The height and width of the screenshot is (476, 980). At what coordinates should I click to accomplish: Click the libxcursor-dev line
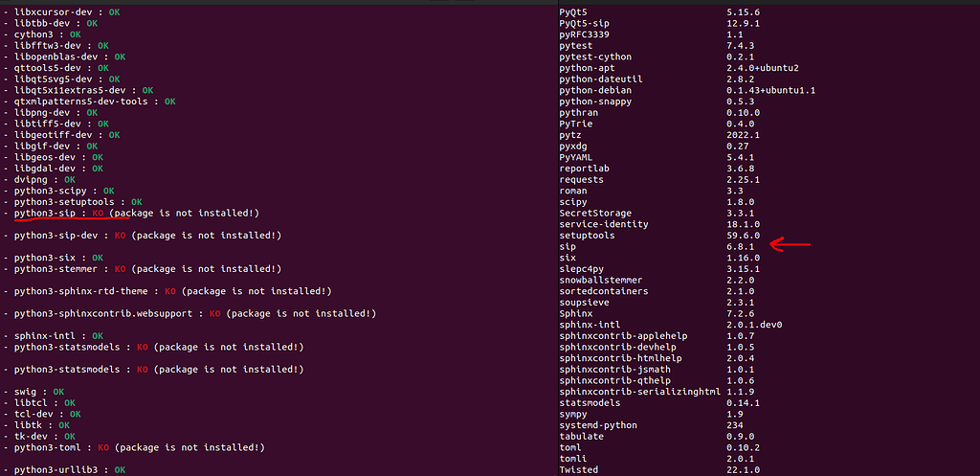click(62, 11)
